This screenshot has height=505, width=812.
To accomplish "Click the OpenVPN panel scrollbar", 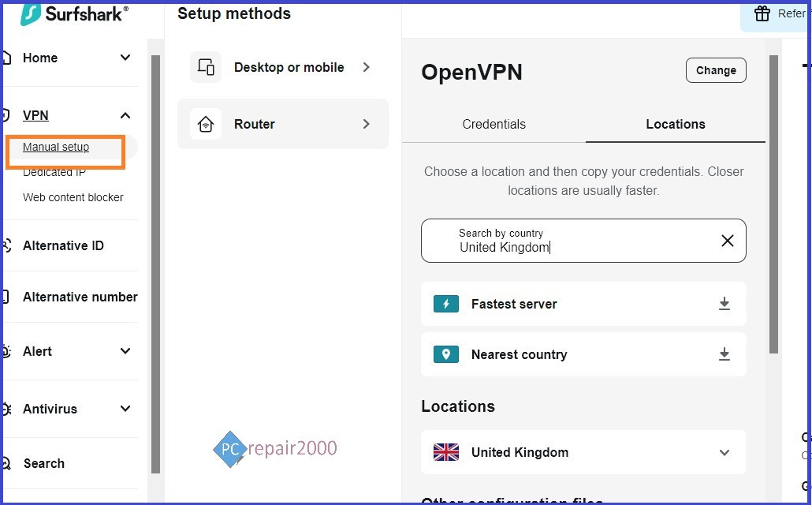I will pyautogui.click(x=773, y=204).
